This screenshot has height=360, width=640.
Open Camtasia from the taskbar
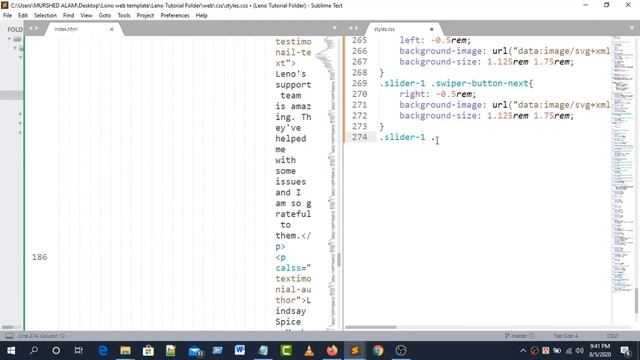tap(286, 351)
